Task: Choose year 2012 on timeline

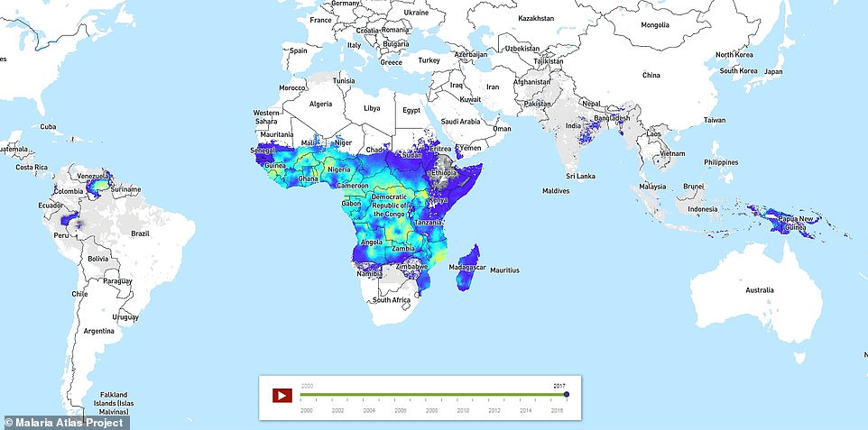Action: tap(494, 408)
